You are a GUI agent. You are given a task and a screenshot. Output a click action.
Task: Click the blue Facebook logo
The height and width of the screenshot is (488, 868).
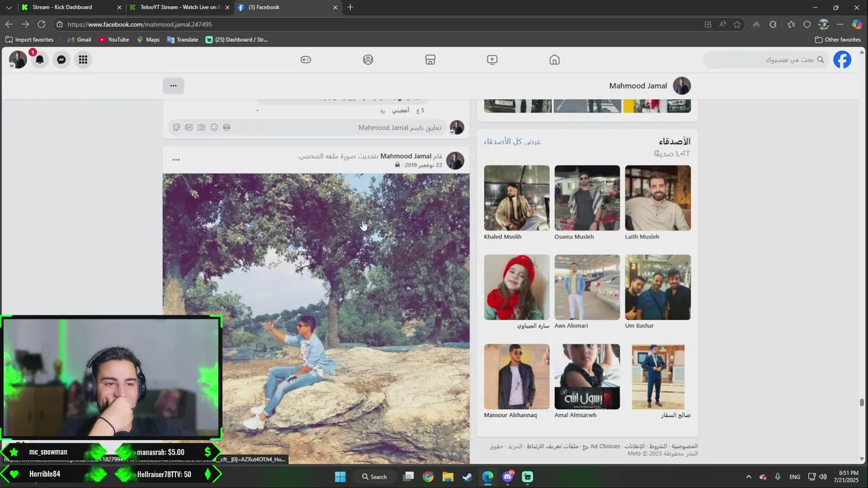pos(842,60)
